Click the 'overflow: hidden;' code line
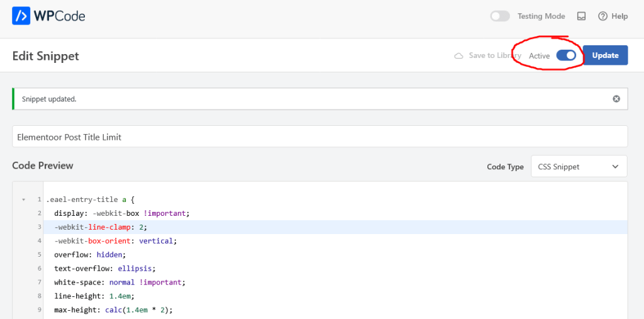Viewport: 644px width, 319px height. coord(89,254)
